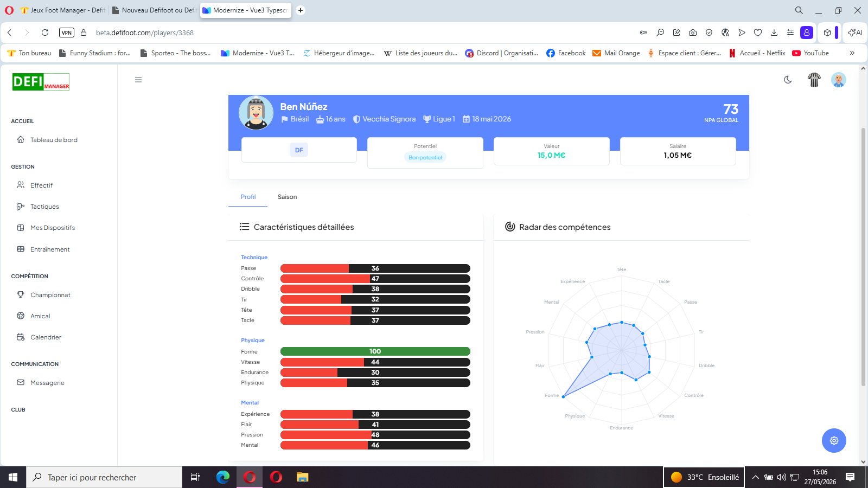The height and width of the screenshot is (488, 868).
Task: Show hidden tray icons chevron
Action: 755,477
